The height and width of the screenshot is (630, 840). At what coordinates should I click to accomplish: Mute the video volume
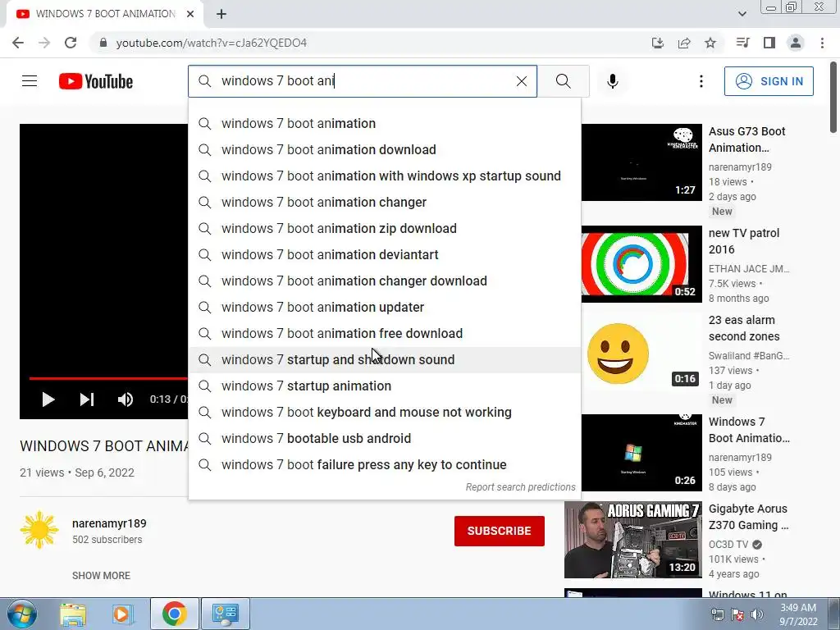point(126,399)
